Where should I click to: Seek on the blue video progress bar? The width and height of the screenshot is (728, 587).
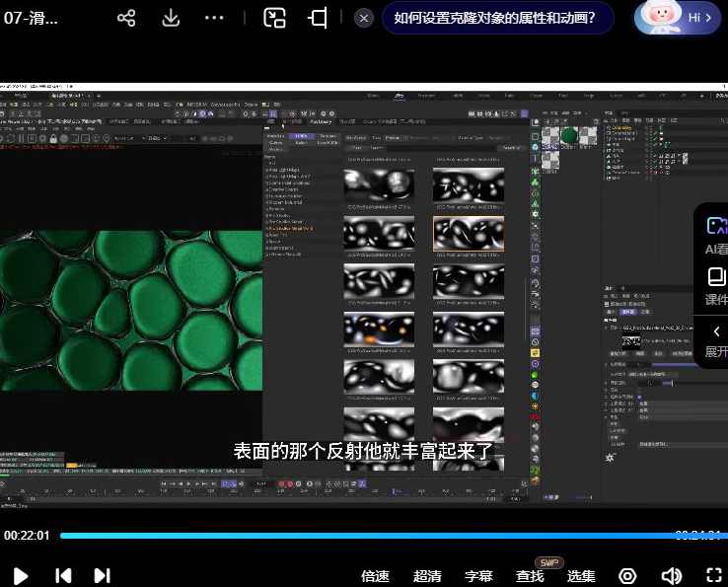394,536
